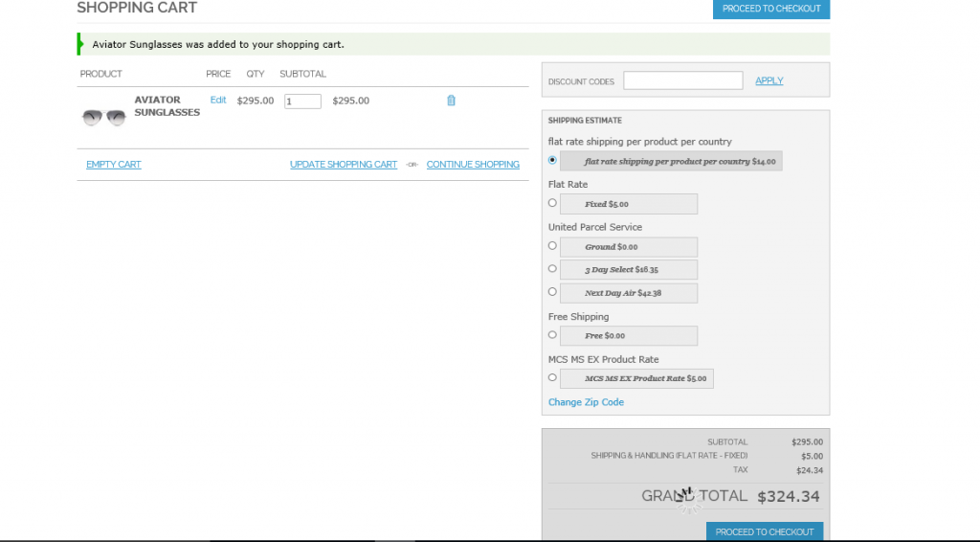Pick Next Day Air $42.38 shipping

pos(552,292)
